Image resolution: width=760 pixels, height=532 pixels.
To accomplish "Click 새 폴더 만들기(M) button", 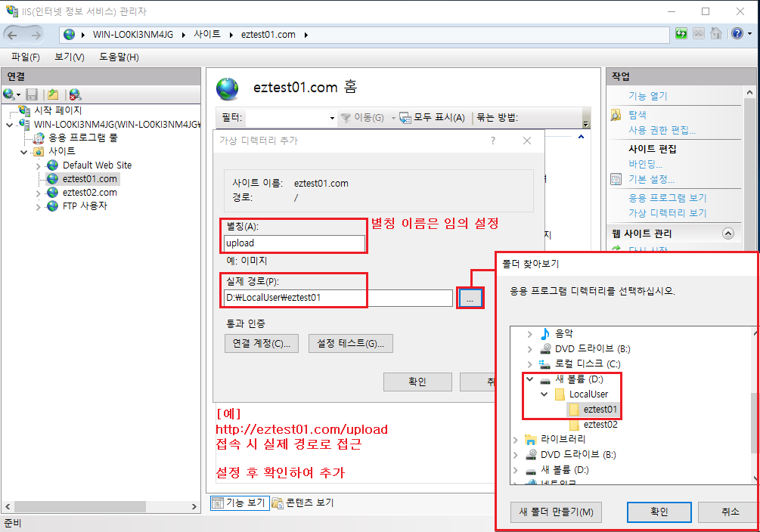I will click(x=556, y=512).
